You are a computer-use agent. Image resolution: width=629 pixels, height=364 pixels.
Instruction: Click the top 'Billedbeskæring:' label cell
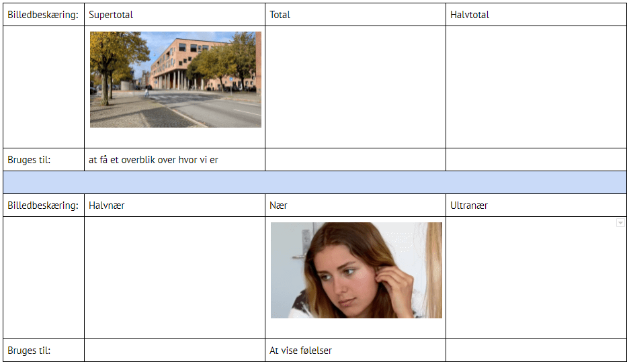(43, 15)
